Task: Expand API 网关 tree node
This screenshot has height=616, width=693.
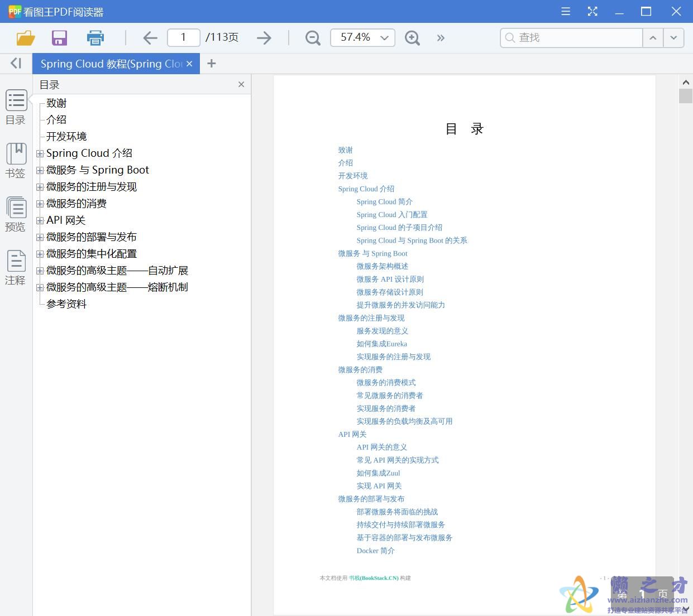Action: point(40,220)
